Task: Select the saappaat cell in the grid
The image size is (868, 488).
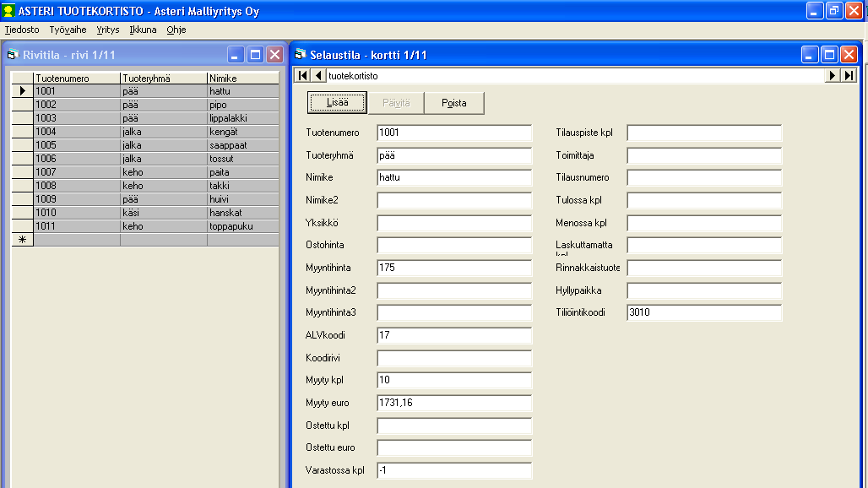Action: [x=243, y=145]
